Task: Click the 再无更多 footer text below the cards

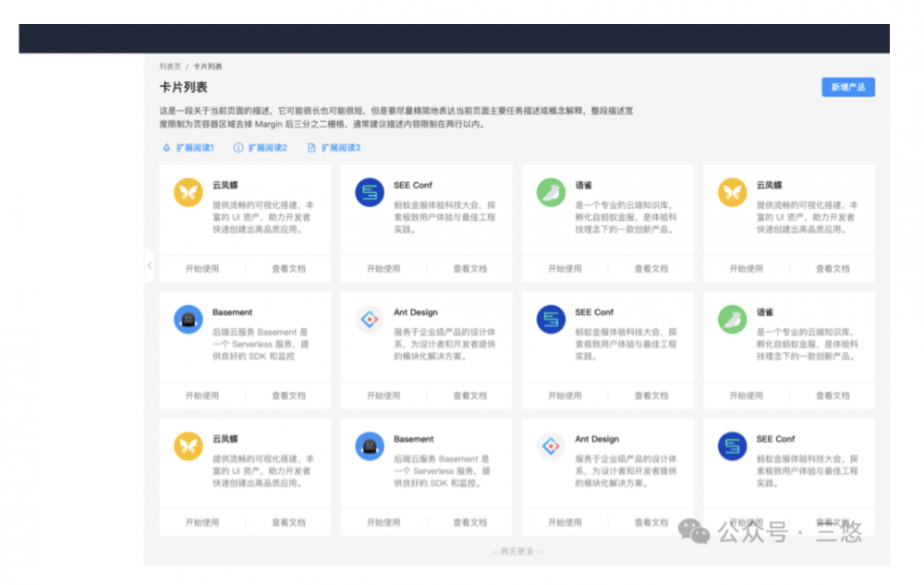Action: point(517,552)
